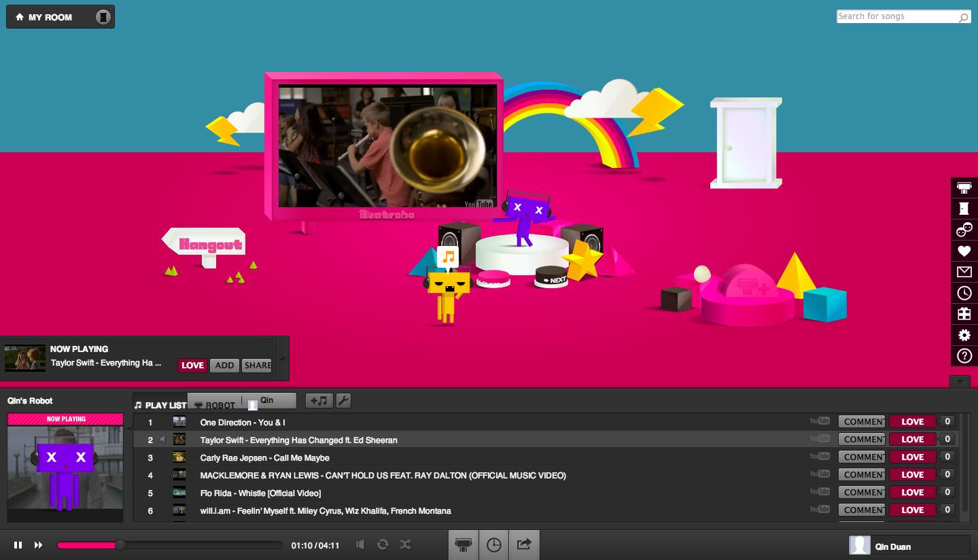Select 'will.i.am - Feelin' Myself' song

pos(326,510)
